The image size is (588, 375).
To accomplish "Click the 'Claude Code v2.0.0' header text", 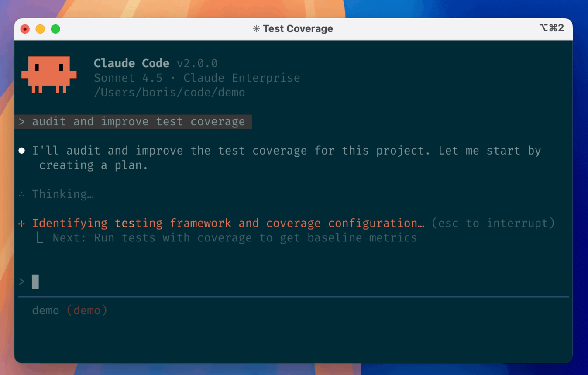I will point(155,63).
